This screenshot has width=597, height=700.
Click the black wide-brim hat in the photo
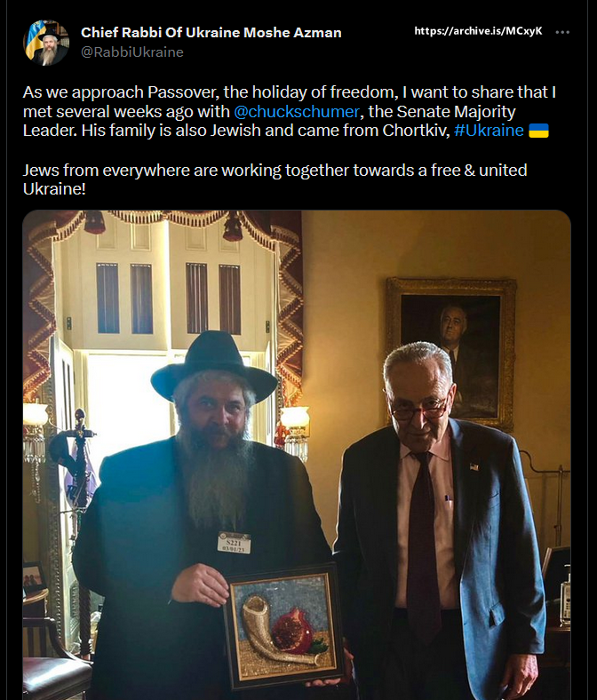coord(214,367)
